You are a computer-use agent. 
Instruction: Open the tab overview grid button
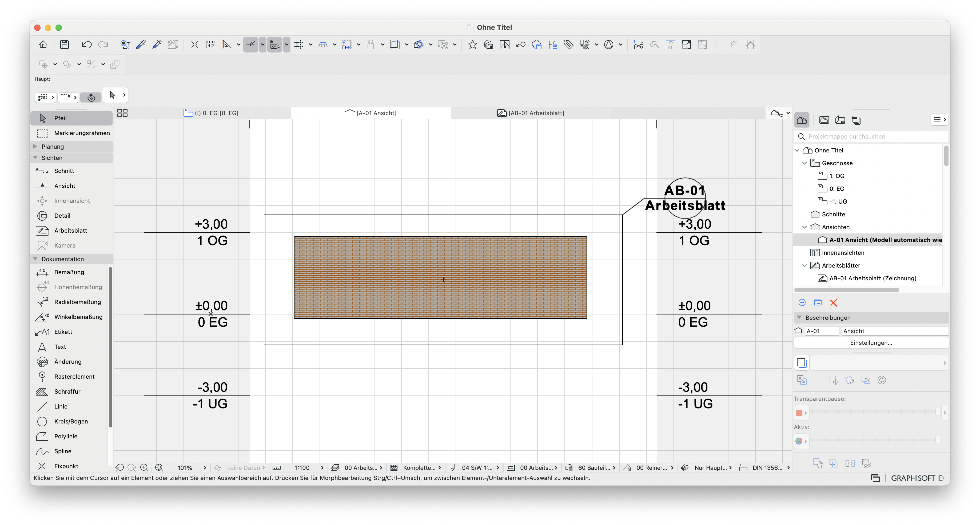coord(122,113)
